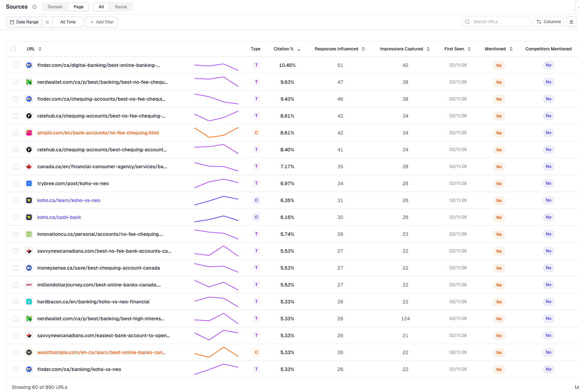
Task: Open the First Seen sort control
Action: pyautogui.click(x=470, y=49)
